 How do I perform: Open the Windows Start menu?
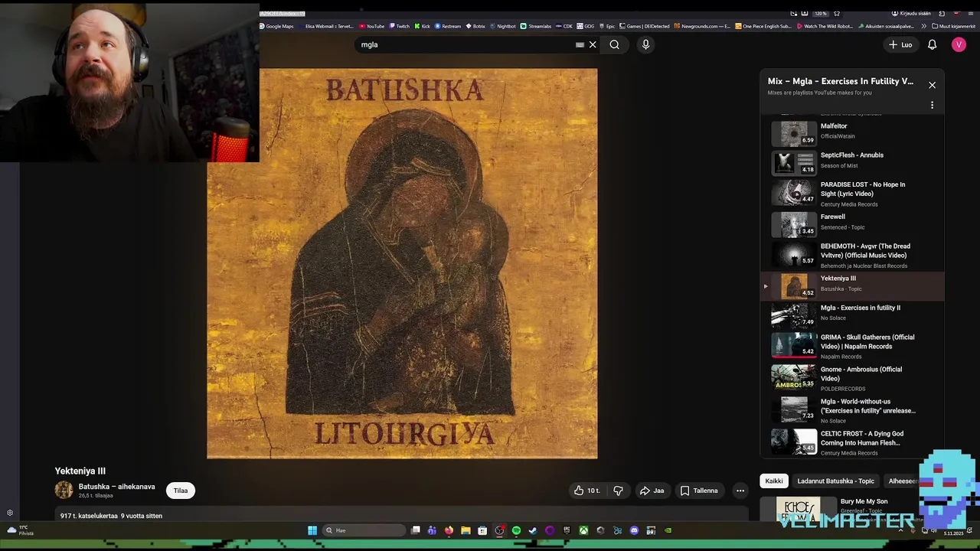(312, 530)
